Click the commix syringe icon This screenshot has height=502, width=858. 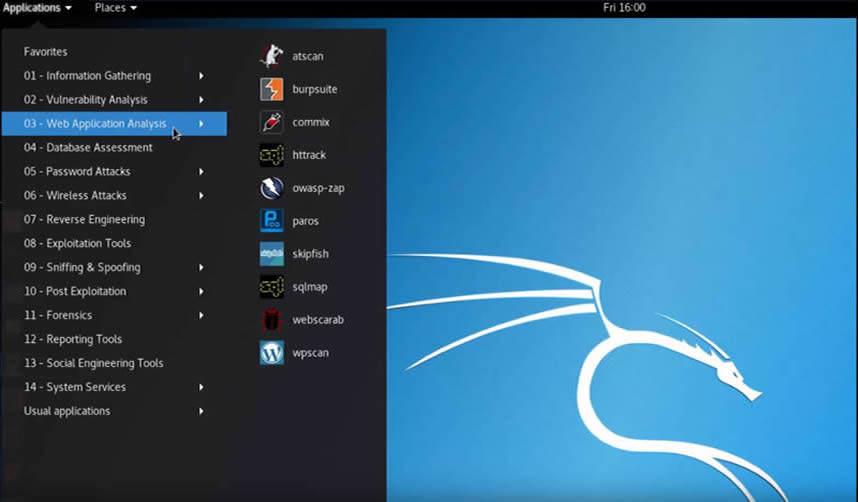[x=271, y=122]
